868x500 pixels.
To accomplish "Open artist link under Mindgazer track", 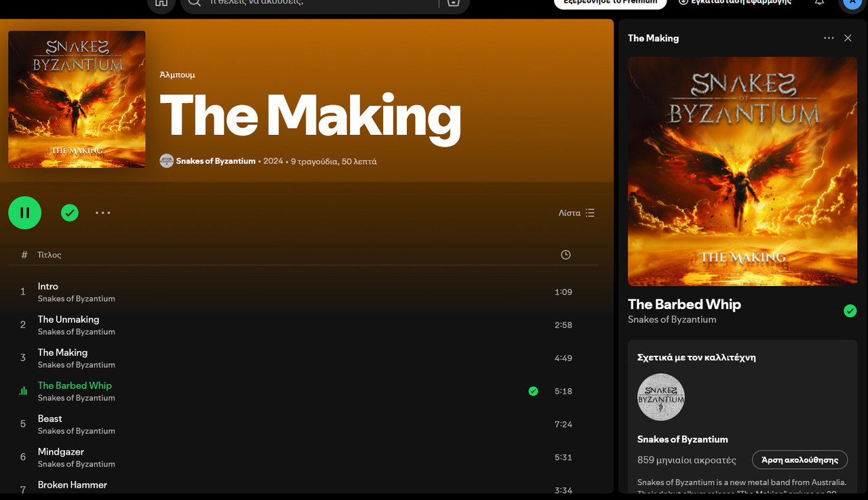I will pos(77,464).
